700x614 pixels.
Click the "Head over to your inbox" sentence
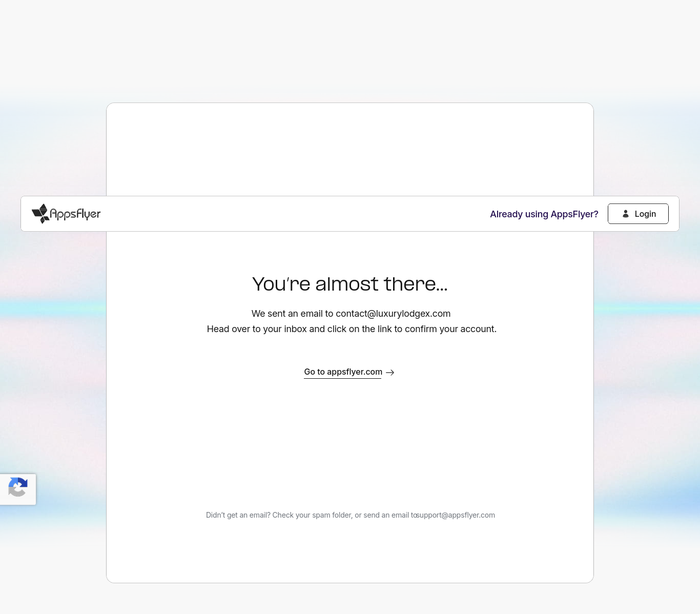[256, 329]
